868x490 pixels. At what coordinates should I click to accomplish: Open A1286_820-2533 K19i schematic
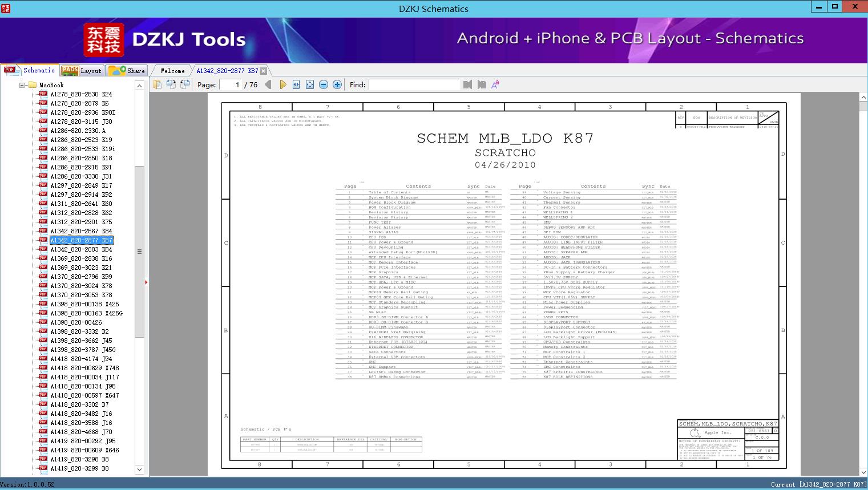tap(83, 149)
